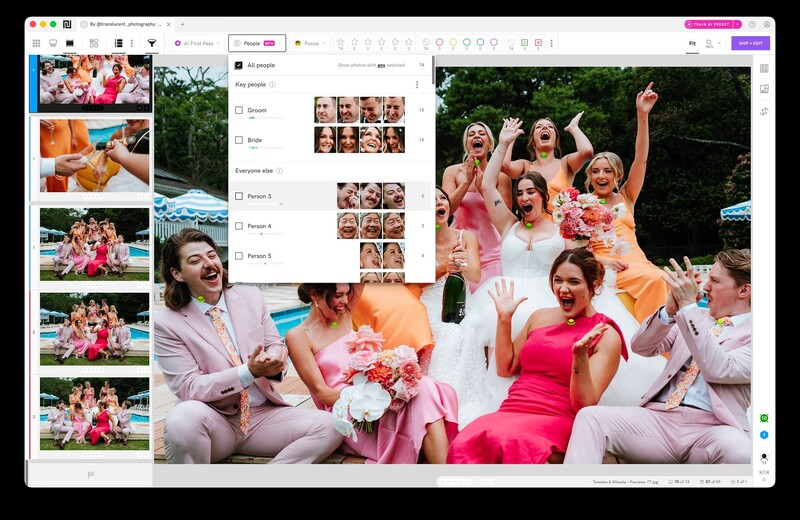The height and width of the screenshot is (520, 800).
Task: Open Key people three-dot options
Action: (417, 85)
